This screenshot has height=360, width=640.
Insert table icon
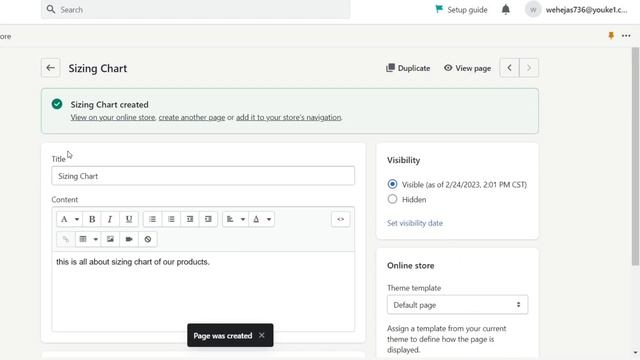click(x=83, y=239)
